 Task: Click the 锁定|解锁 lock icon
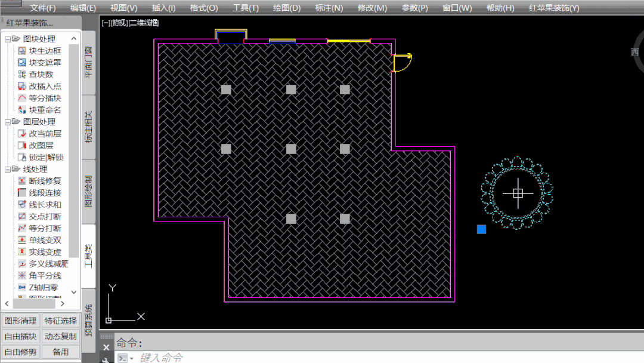pyautogui.click(x=22, y=158)
